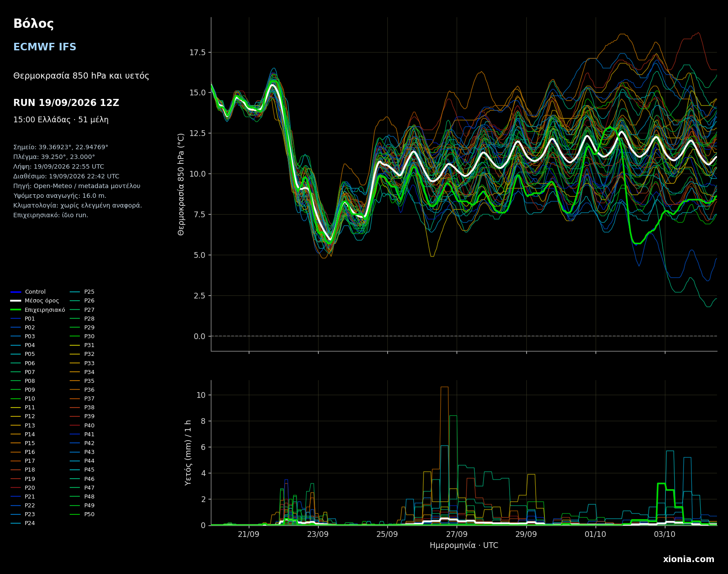The image size is (728, 574).
Task: Click the Επιχειρησιακό legend entry
Action: pyautogui.click(x=38, y=310)
